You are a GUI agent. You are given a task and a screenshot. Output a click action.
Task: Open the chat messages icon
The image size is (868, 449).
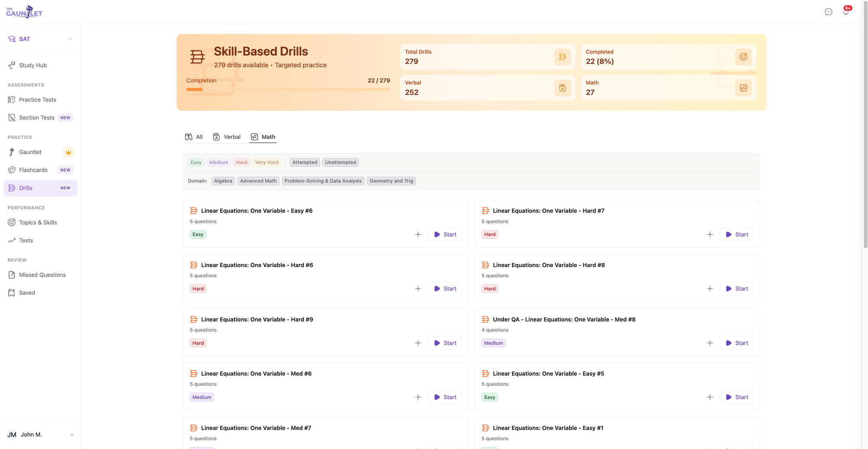click(829, 12)
